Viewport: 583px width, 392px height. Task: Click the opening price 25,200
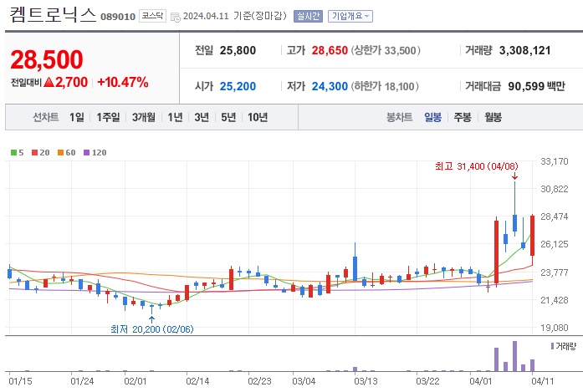pos(238,87)
